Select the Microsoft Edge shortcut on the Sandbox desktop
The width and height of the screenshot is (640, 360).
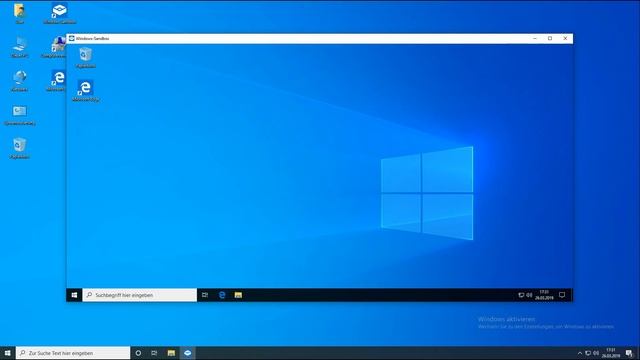pos(86,91)
